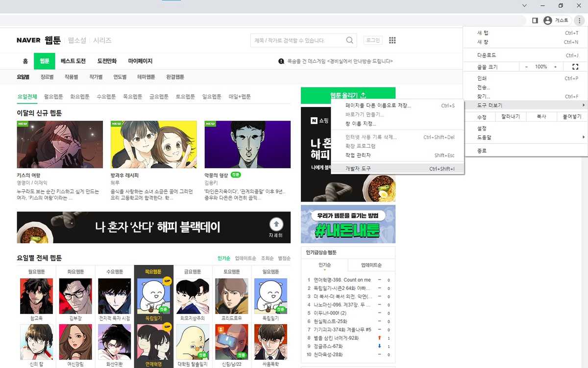Select 찾기 in Chrome menu

click(525, 97)
